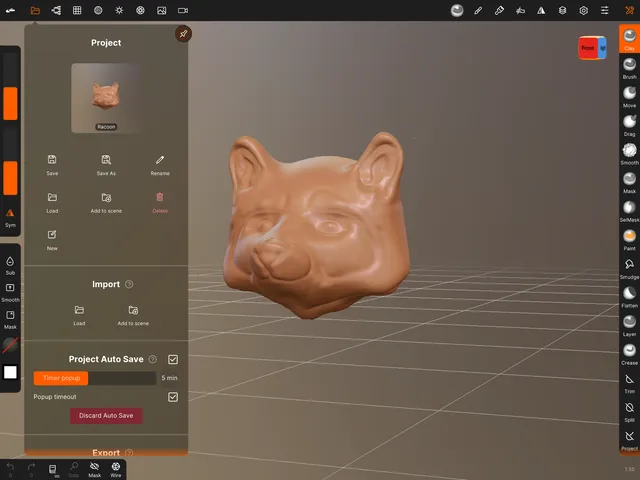Open the Files project menu icon
Viewport: 640px width, 480px height.
tap(35, 11)
